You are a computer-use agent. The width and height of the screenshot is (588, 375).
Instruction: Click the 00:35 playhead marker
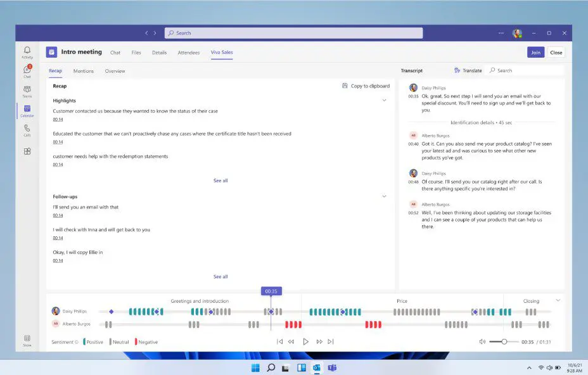point(271,291)
